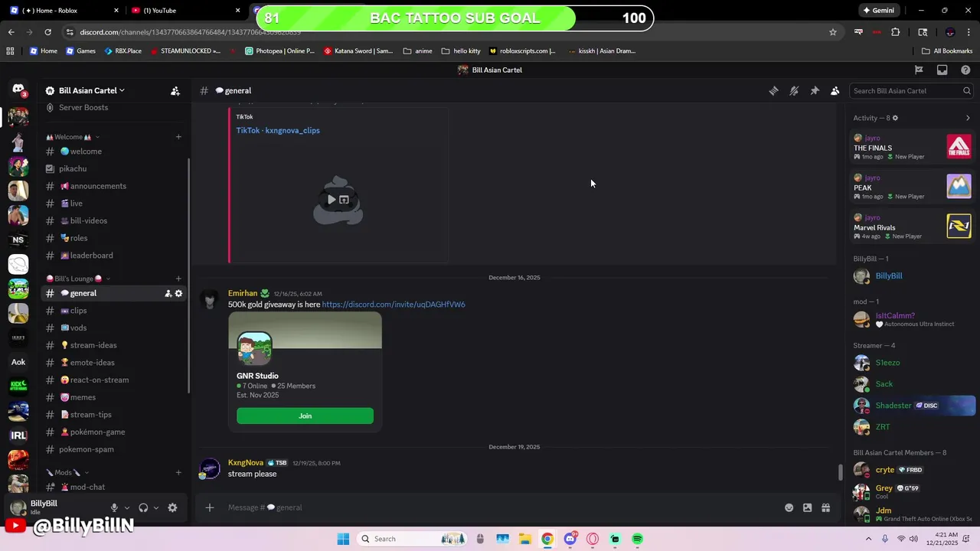Open THE FINALS activity card
Image resolution: width=980 pixels, height=551 pixels.
tap(912, 147)
